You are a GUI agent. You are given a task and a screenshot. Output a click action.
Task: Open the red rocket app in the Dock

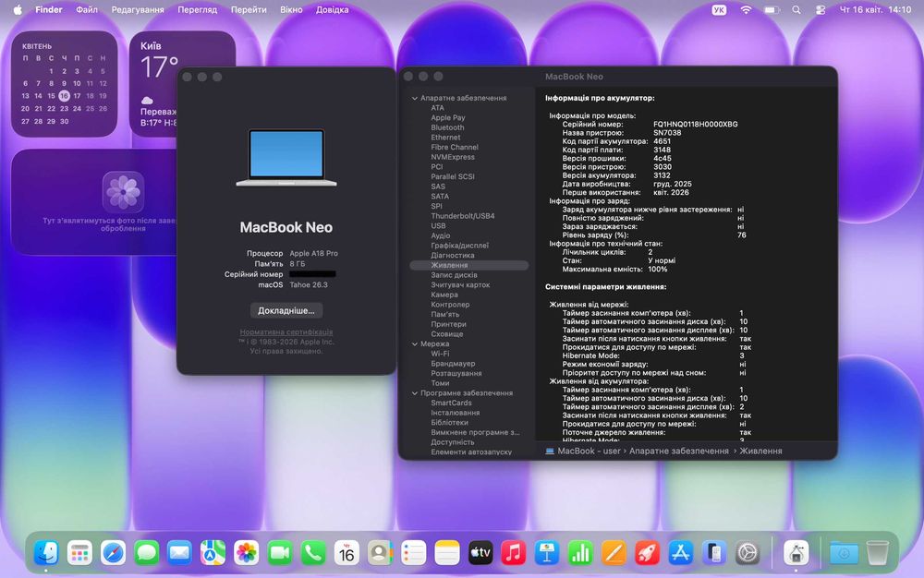[x=647, y=553]
